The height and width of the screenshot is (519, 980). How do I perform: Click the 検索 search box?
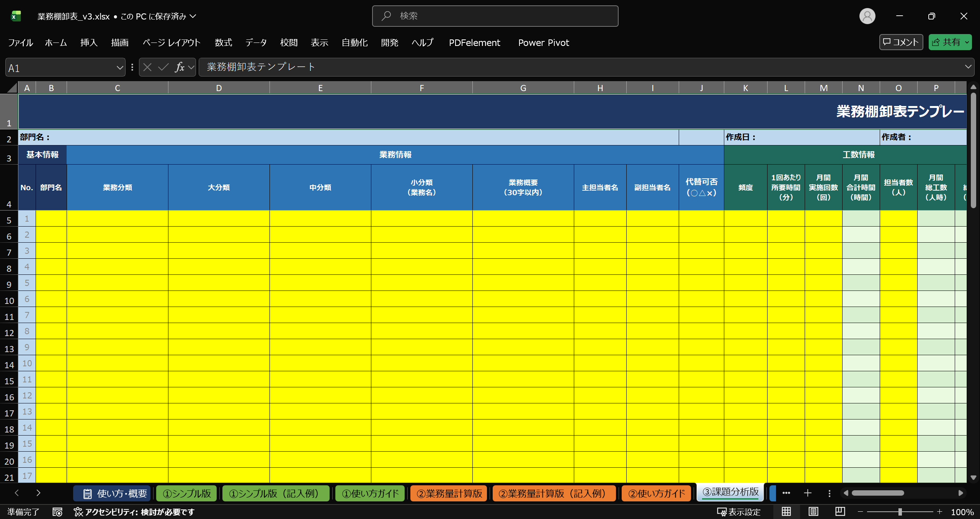click(x=495, y=16)
